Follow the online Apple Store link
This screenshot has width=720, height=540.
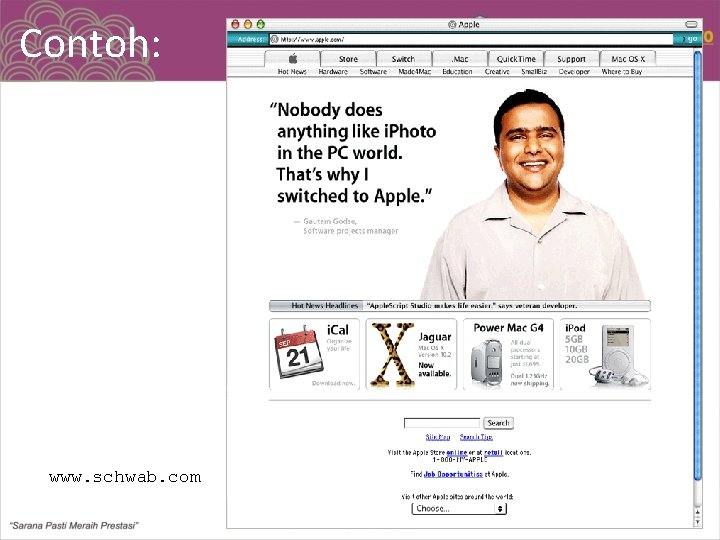(457, 453)
